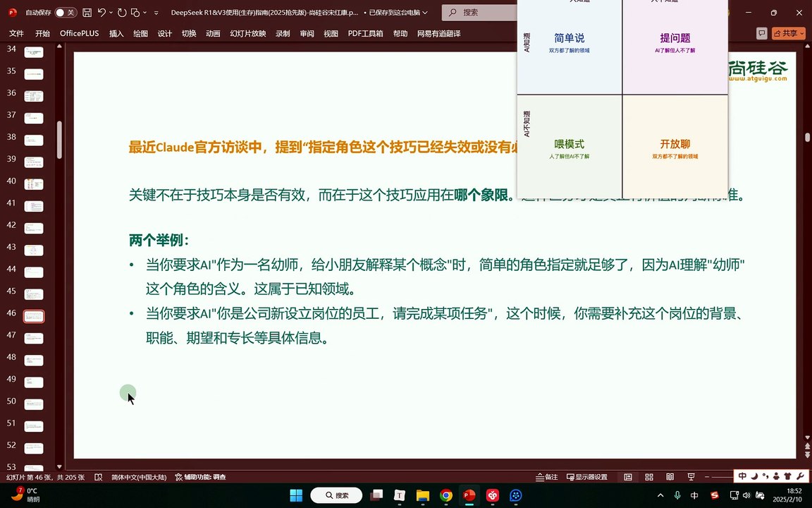This screenshot has width=812, height=508.
Task: Switch to Reading view icon
Action: coord(670,477)
